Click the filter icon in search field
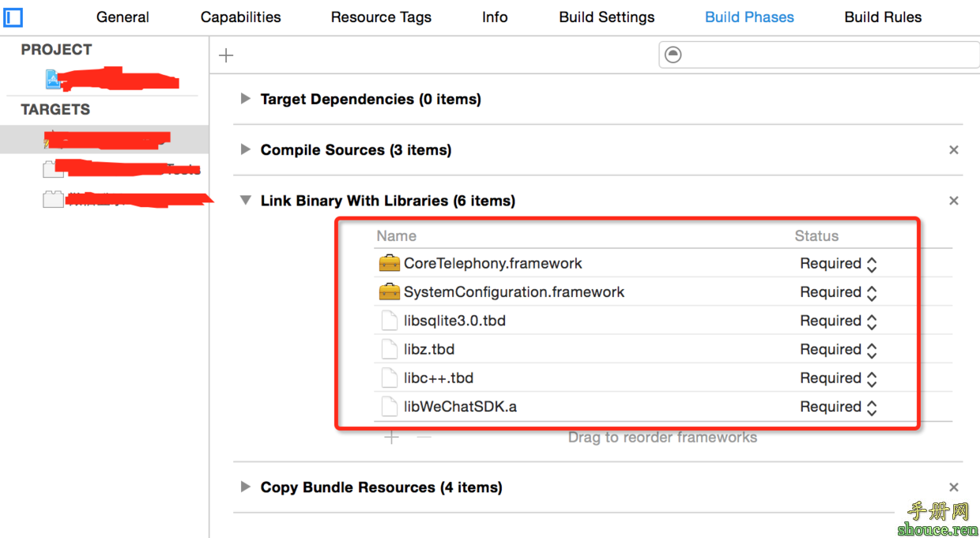Viewport: 980px width, 538px height. (x=673, y=55)
